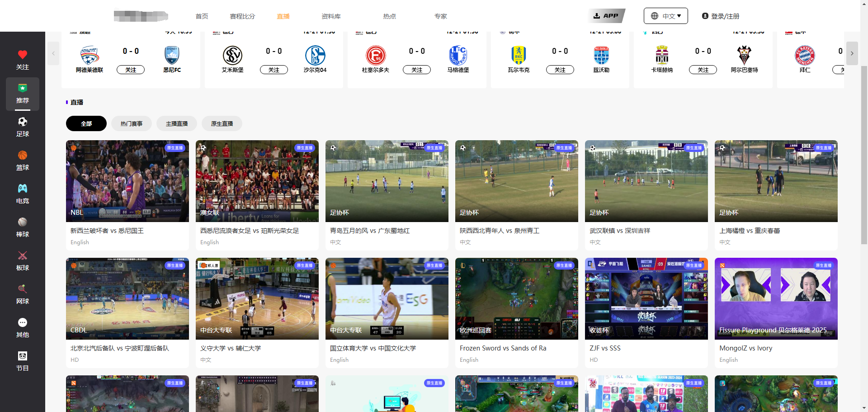Open 专家 in top navigation
This screenshot has height=412, width=868.
tap(440, 16)
